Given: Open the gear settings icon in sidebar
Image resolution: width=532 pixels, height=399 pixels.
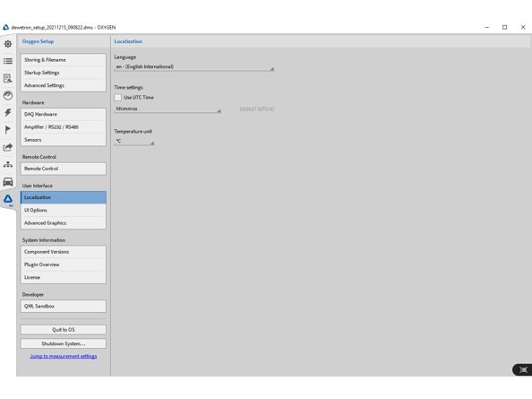Looking at the screenshot, I should pyautogui.click(x=8, y=44).
